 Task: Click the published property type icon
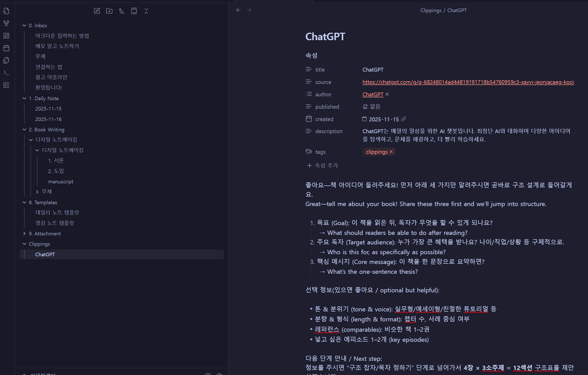308,106
